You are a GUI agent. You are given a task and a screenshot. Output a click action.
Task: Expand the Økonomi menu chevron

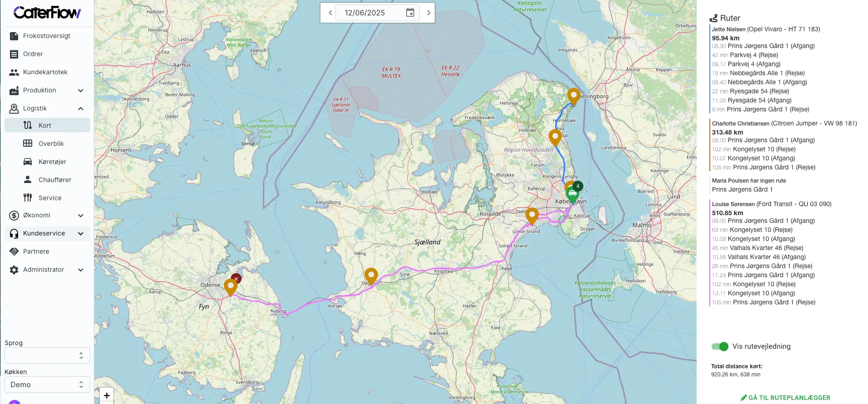coord(81,216)
